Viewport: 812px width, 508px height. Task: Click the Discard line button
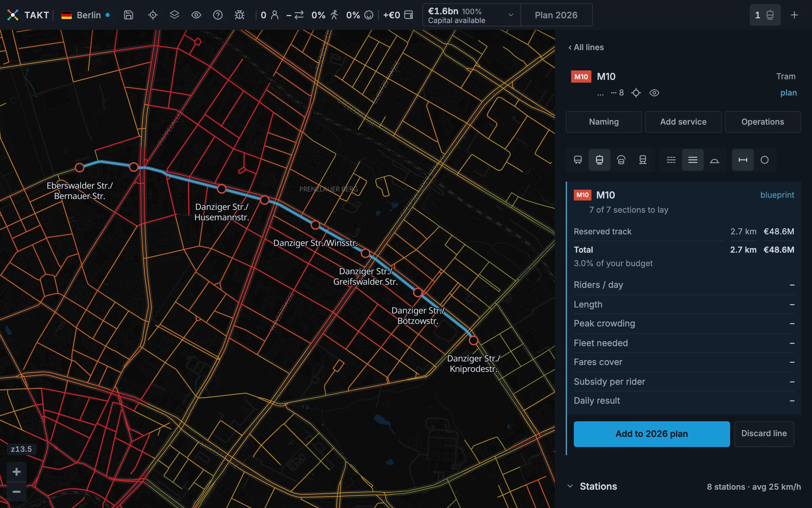[x=764, y=434]
